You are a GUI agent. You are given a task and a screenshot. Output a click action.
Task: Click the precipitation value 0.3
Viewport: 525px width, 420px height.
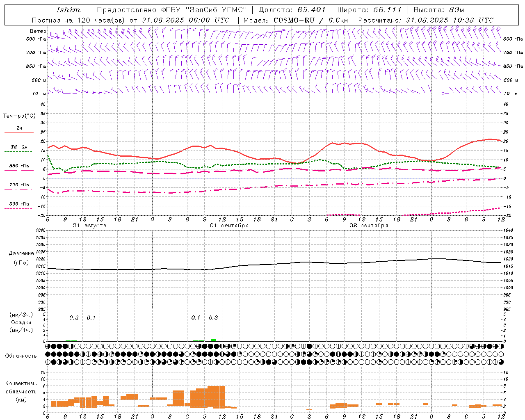pos(213,318)
